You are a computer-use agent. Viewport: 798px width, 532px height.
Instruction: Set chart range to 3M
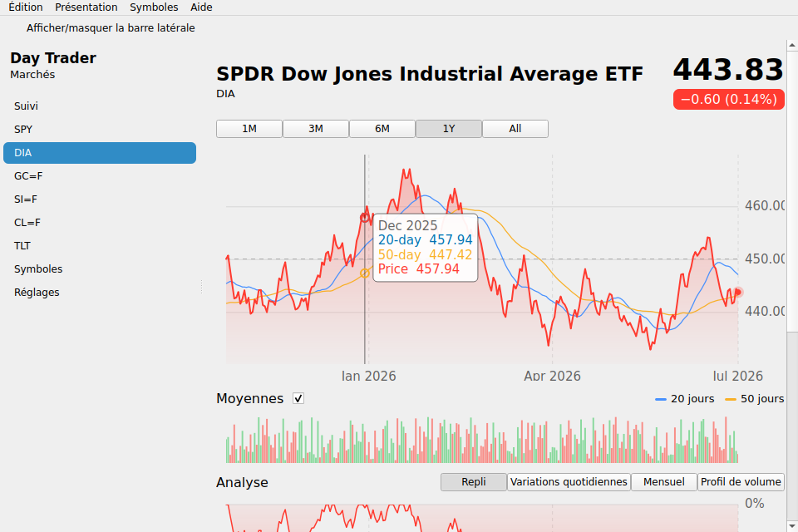point(316,129)
